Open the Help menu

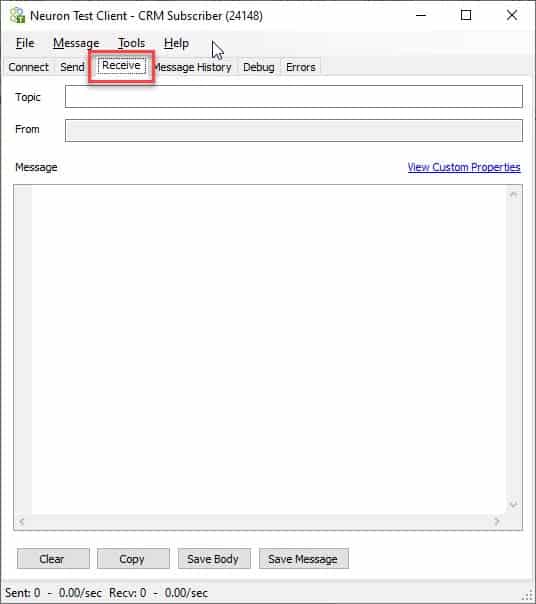(x=176, y=43)
